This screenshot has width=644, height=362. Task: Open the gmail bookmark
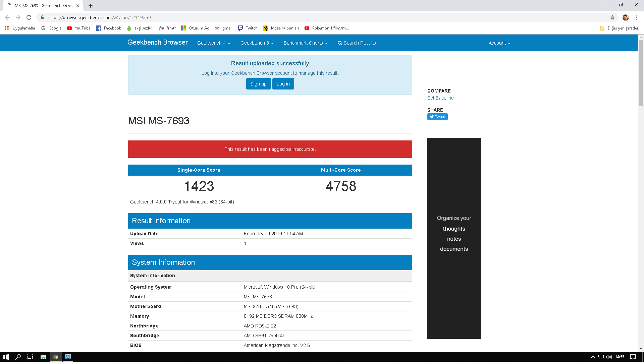click(223, 28)
